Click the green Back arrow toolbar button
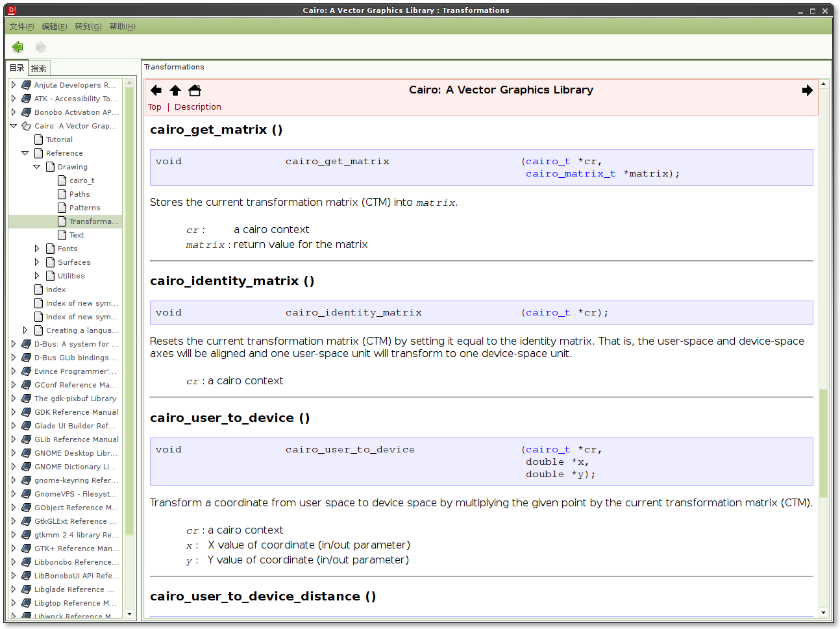Viewport: 840px width, 629px height. point(18,47)
